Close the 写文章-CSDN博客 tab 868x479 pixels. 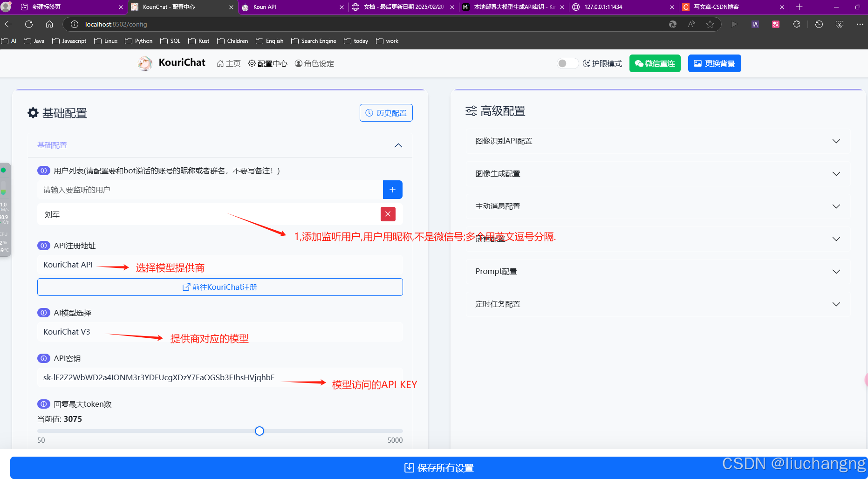(782, 7)
